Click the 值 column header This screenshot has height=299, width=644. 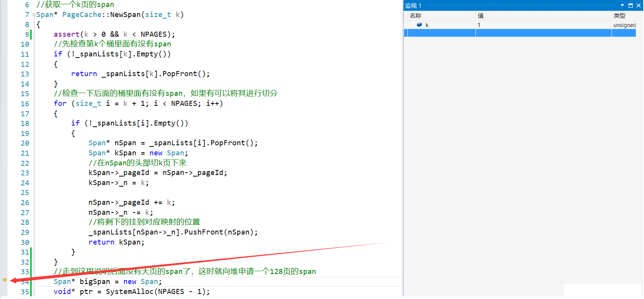480,15
